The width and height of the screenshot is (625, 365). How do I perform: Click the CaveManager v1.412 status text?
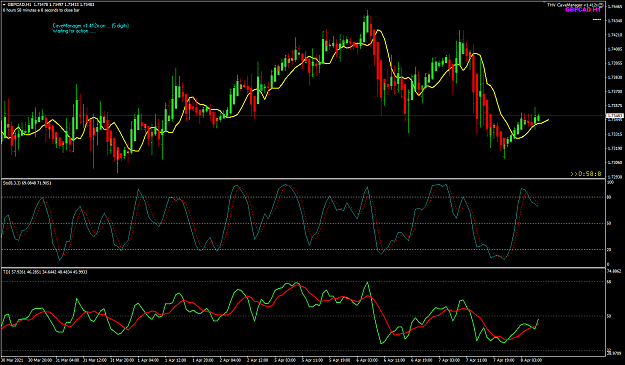pyautogui.click(x=91, y=26)
